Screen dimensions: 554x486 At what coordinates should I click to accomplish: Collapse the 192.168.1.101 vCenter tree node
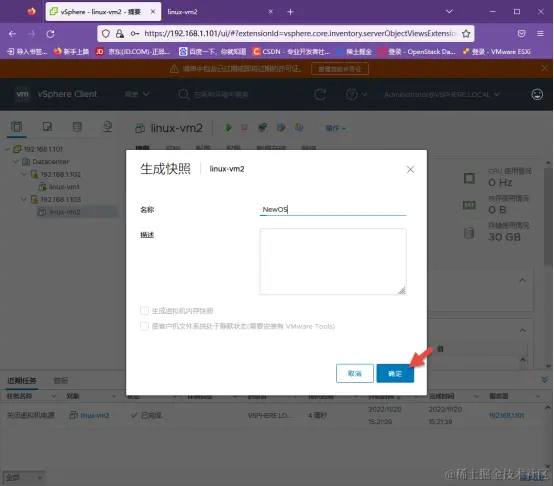point(7,149)
